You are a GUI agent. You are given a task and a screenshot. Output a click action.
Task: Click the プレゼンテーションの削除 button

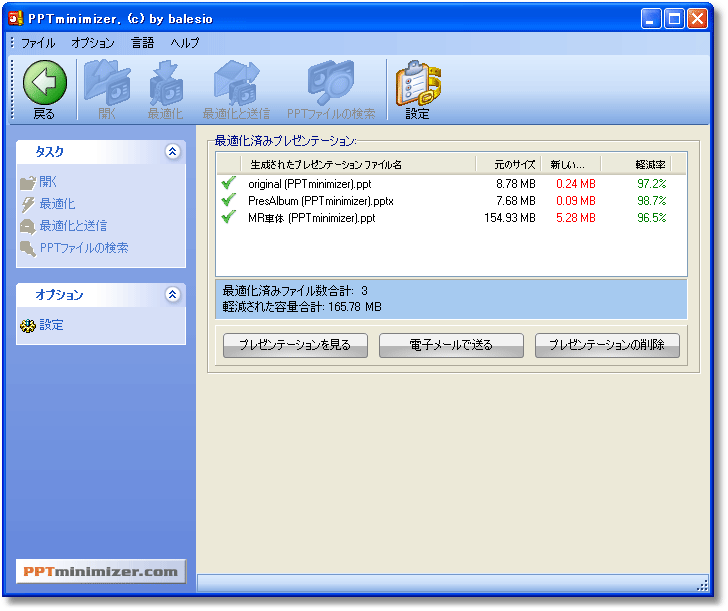pos(607,345)
